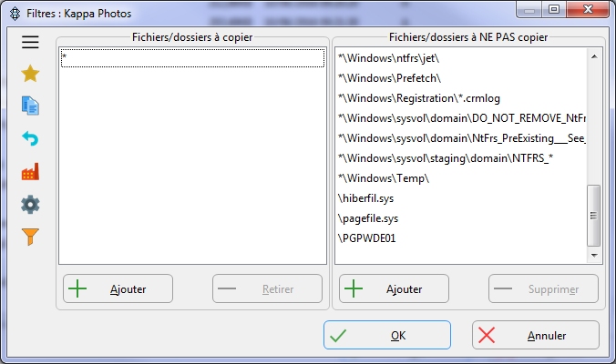
Task: Click the exclusion list scrollbar down arrow
Action: point(594,256)
